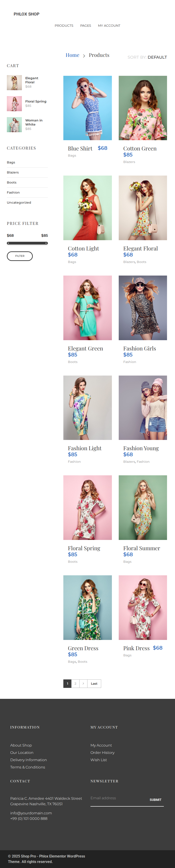Jump to the Last page

pos(94,683)
